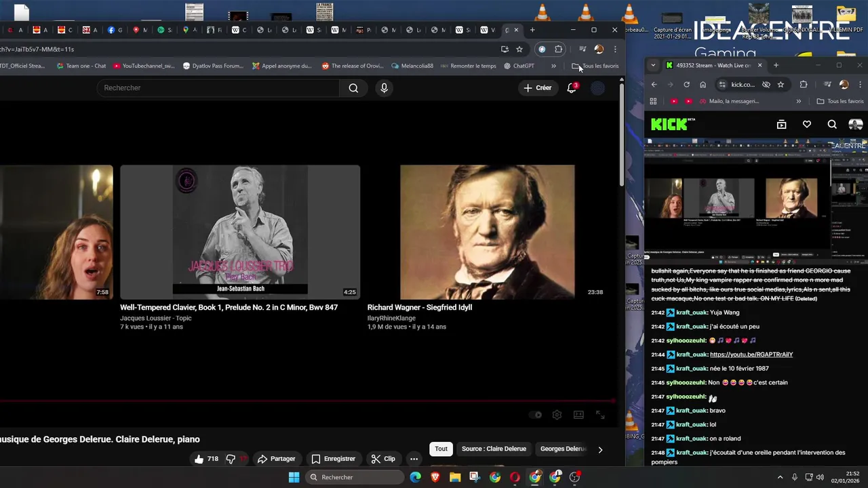
Task: Enter fullscreen in the video player
Action: coord(600,415)
